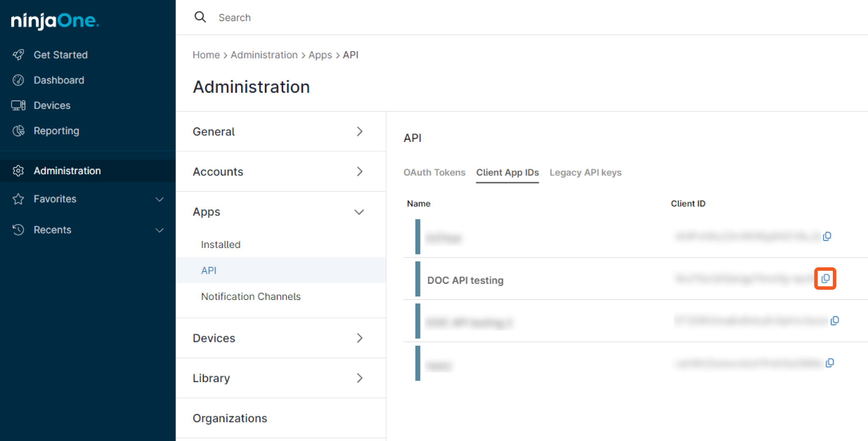Viewport: 868px width, 441px height.
Task: Click the Dashboard gauge icon
Action: (x=18, y=80)
